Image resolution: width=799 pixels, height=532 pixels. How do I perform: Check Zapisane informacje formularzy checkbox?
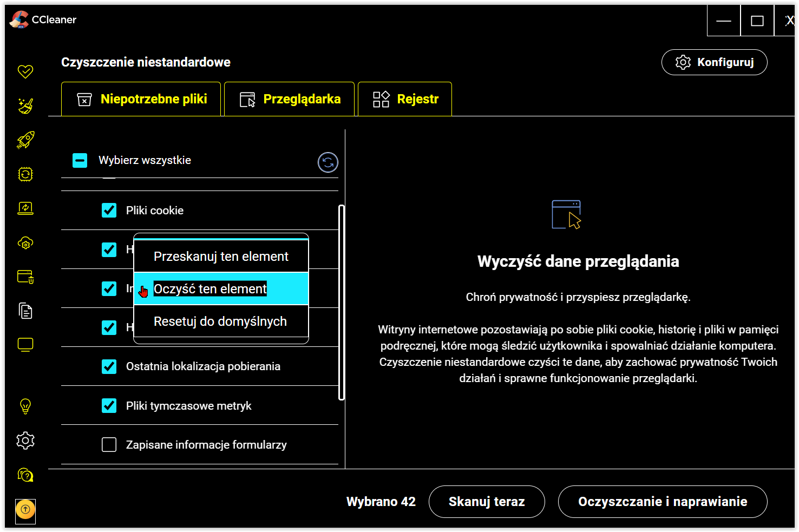pyautogui.click(x=109, y=444)
